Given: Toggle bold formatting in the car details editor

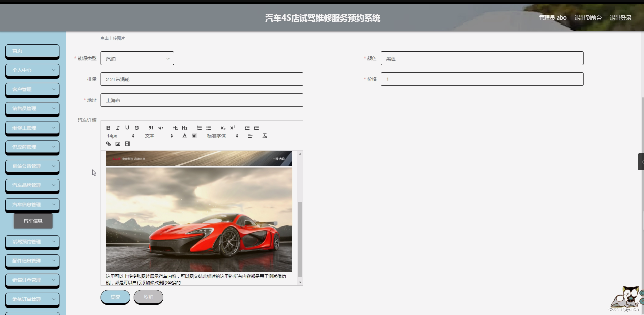Looking at the screenshot, I should [x=108, y=128].
